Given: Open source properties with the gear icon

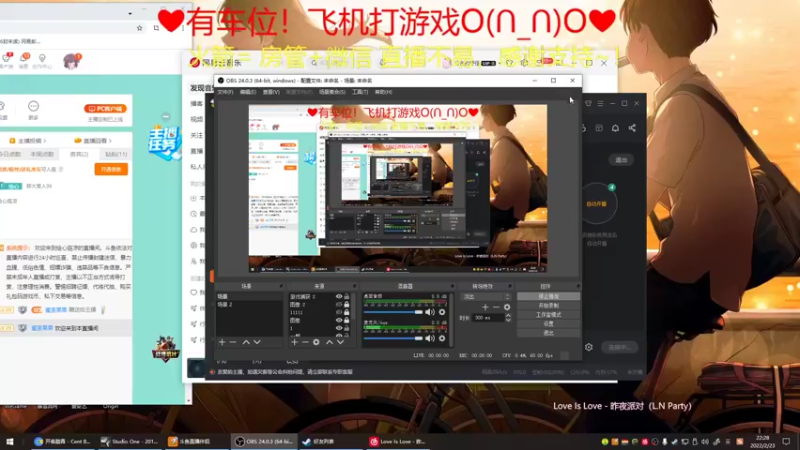Looking at the screenshot, I should pyautogui.click(x=316, y=342).
